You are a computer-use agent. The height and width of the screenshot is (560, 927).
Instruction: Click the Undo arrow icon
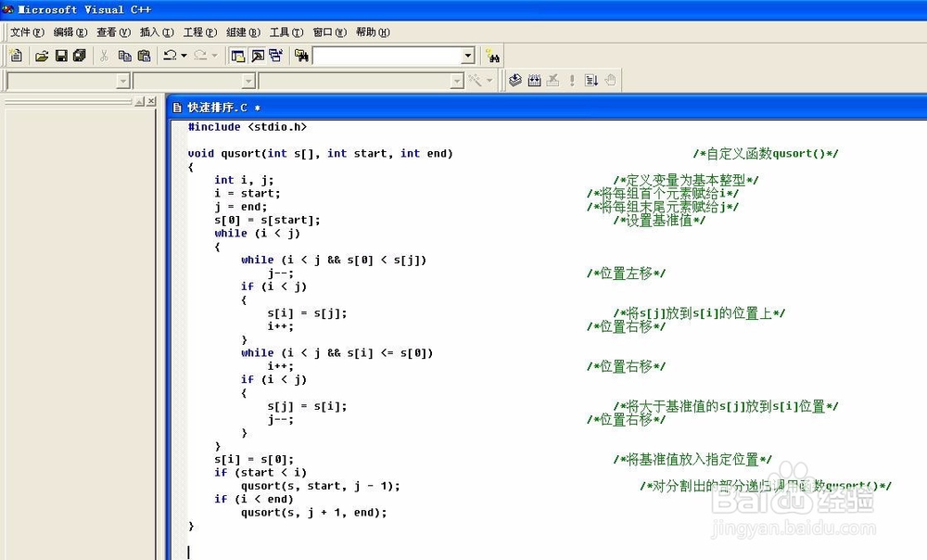pyautogui.click(x=170, y=56)
